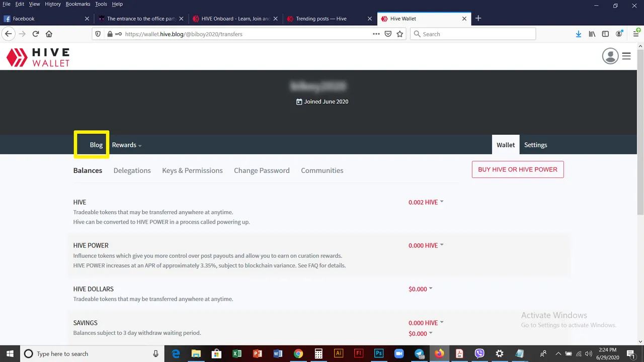The image size is (644, 362).
Task: Reload the page with the refresh icon
Action: click(36, 34)
